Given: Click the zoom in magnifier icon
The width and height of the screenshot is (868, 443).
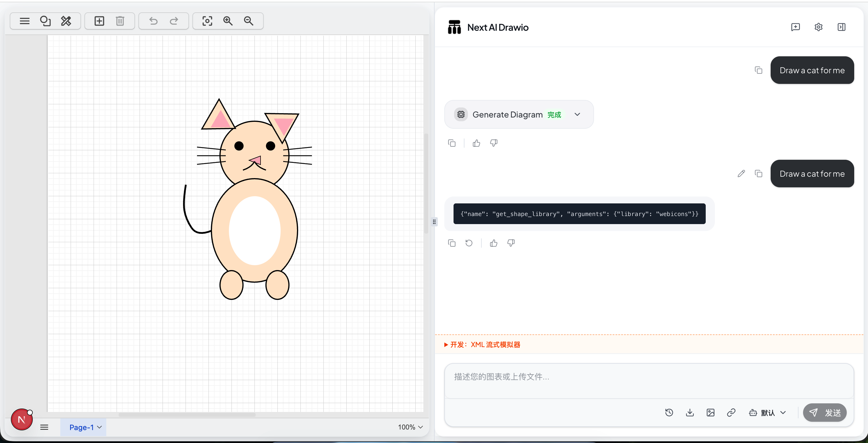Looking at the screenshot, I should click(228, 21).
